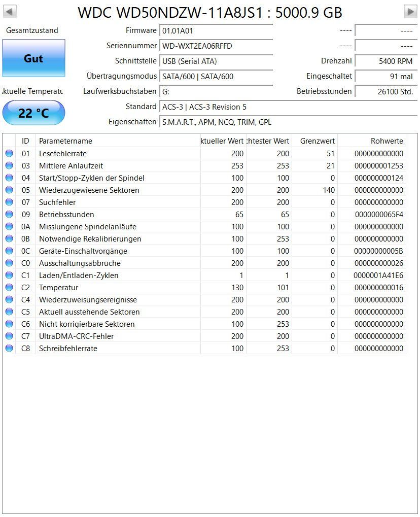Viewport: 420px width, 517px height.
Task: Select raw value 0000001A41E6
Action: (x=378, y=275)
